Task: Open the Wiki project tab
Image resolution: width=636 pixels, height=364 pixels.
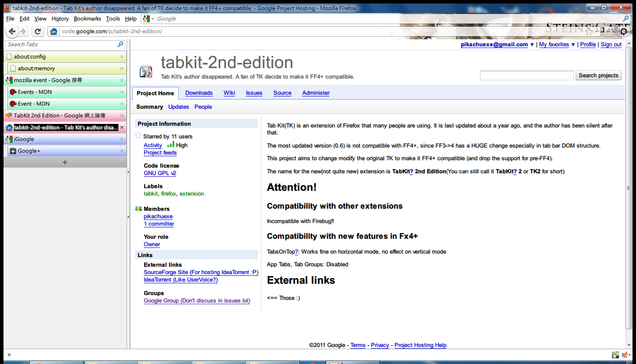Action: point(229,93)
